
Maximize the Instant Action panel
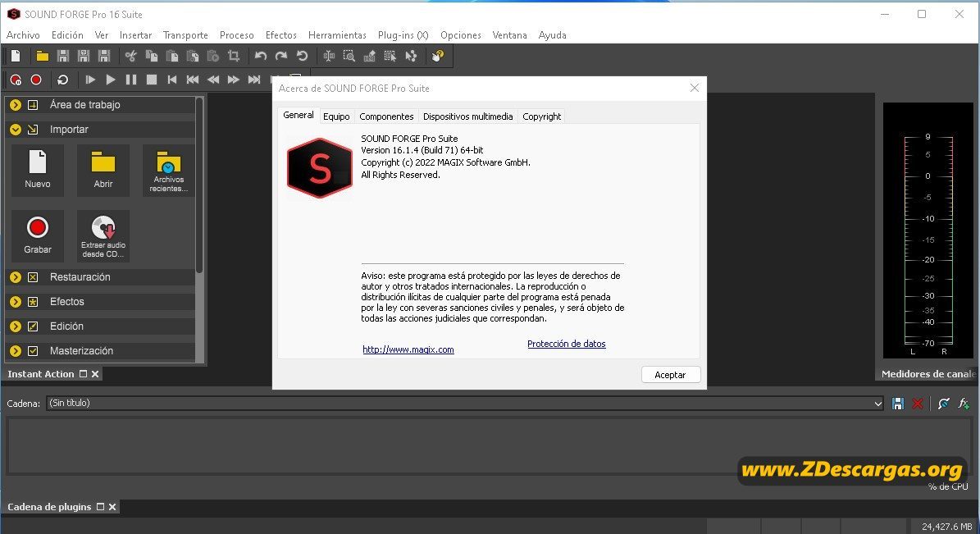tap(83, 374)
